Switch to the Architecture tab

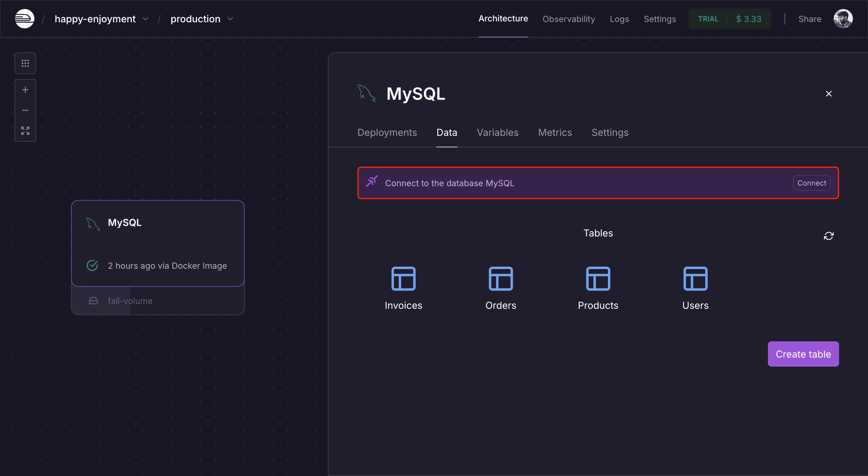(x=503, y=19)
